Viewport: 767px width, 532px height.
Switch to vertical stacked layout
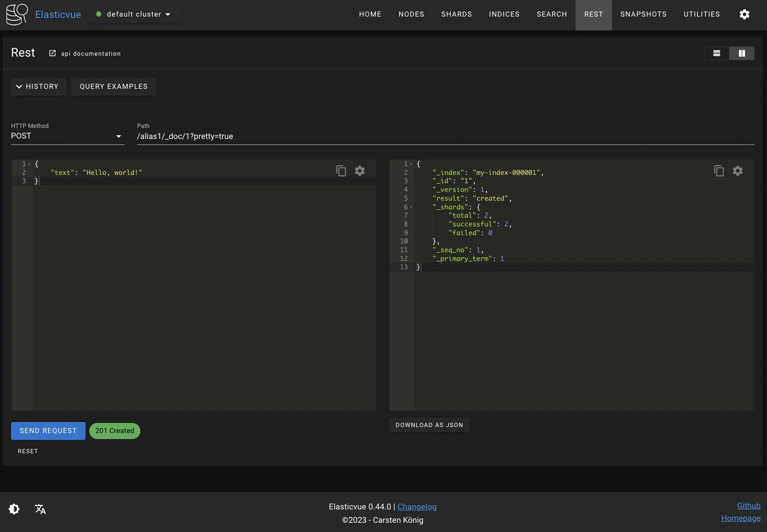716,53
